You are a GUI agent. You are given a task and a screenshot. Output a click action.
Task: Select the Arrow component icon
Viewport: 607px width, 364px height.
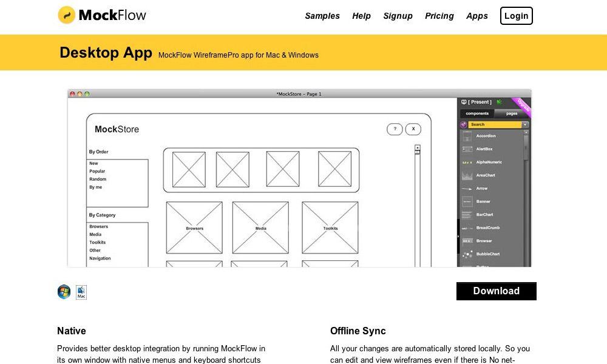coord(467,189)
